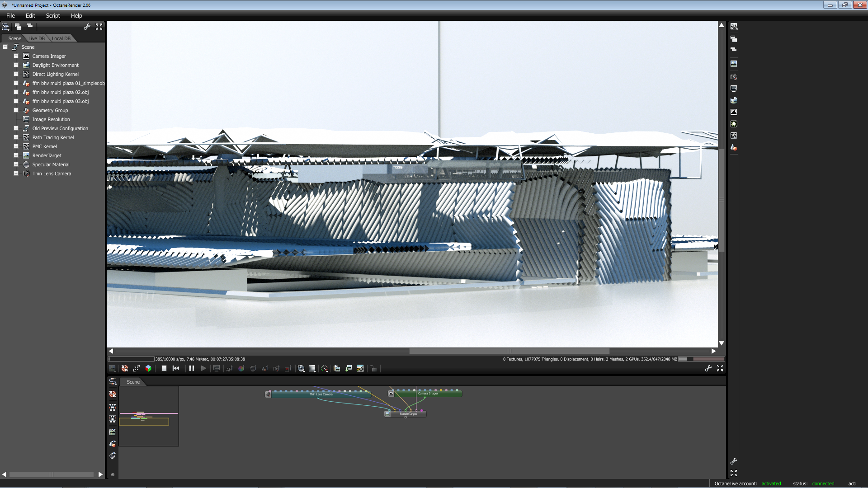The image size is (868, 488).
Task: Click the copy render to clipboard icon
Action: point(337,369)
